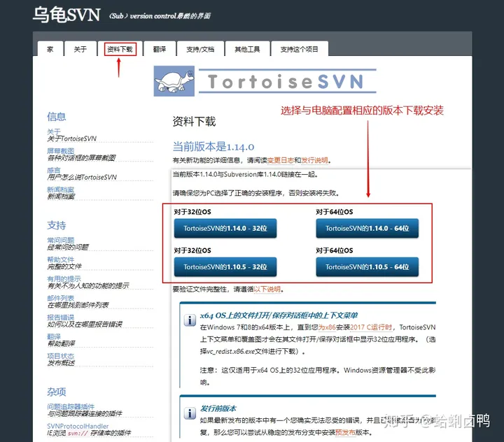Click the 杂项 sidebar heading

point(57,392)
